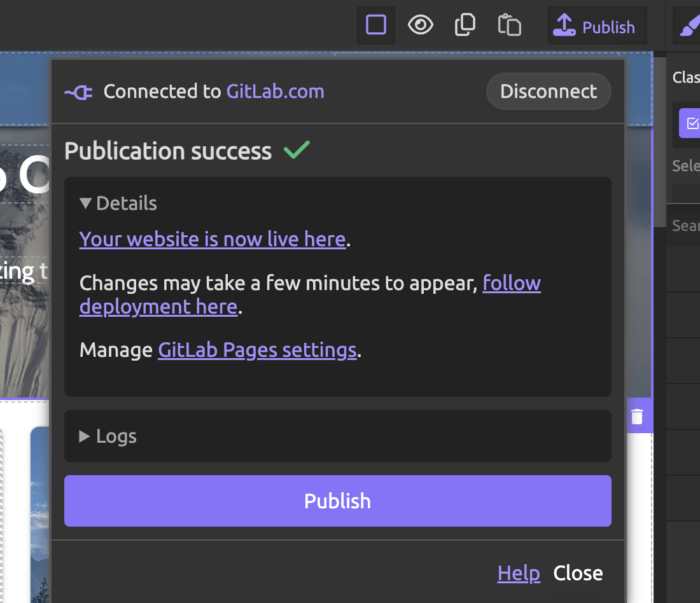This screenshot has height=603, width=700.
Task: Expand the Logs section
Action: 108,436
